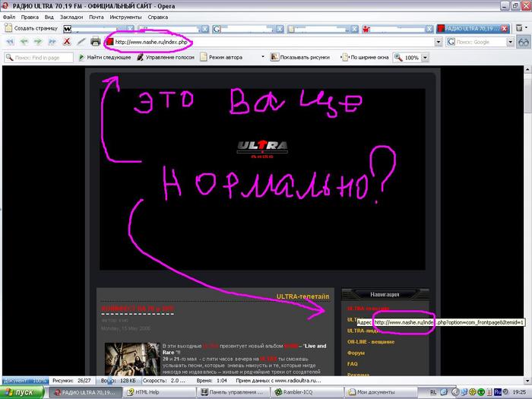
Task: Go forward with the Forward arrow
Action: 38,42
